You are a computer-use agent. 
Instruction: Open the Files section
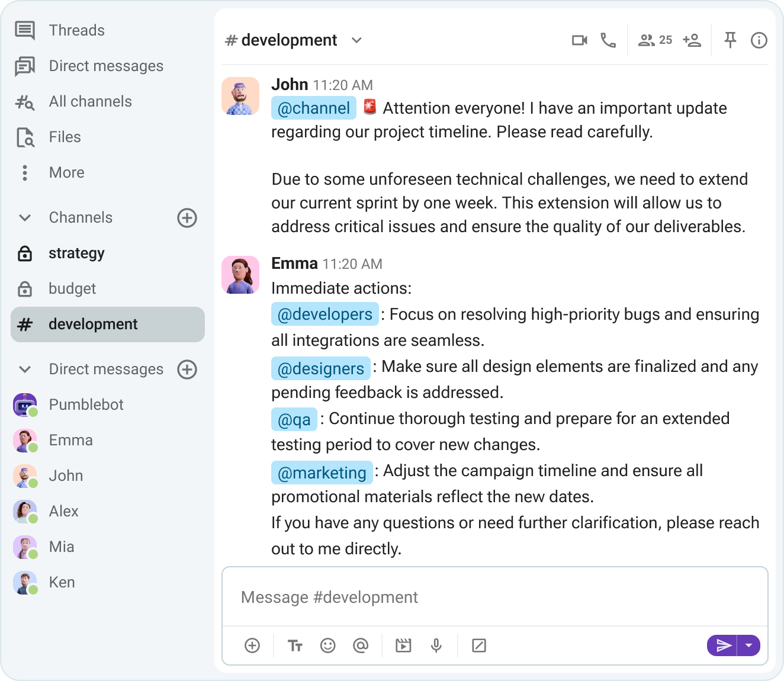(x=64, y=137)
